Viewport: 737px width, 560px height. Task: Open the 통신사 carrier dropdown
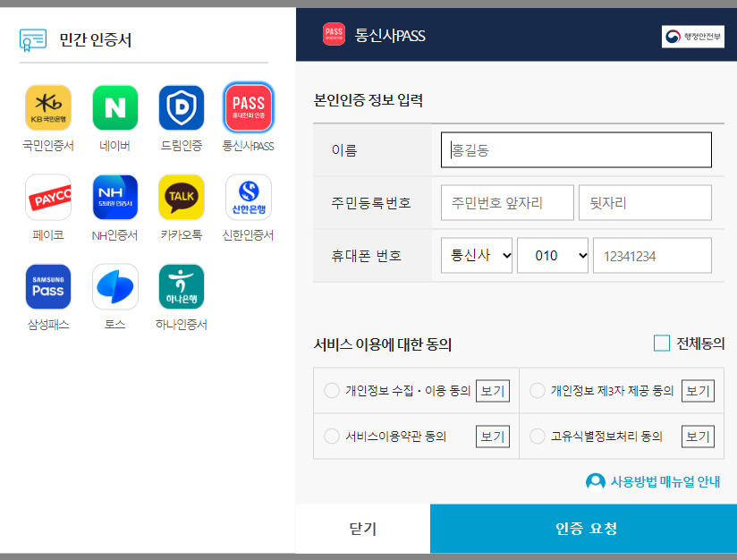(477, 255)
